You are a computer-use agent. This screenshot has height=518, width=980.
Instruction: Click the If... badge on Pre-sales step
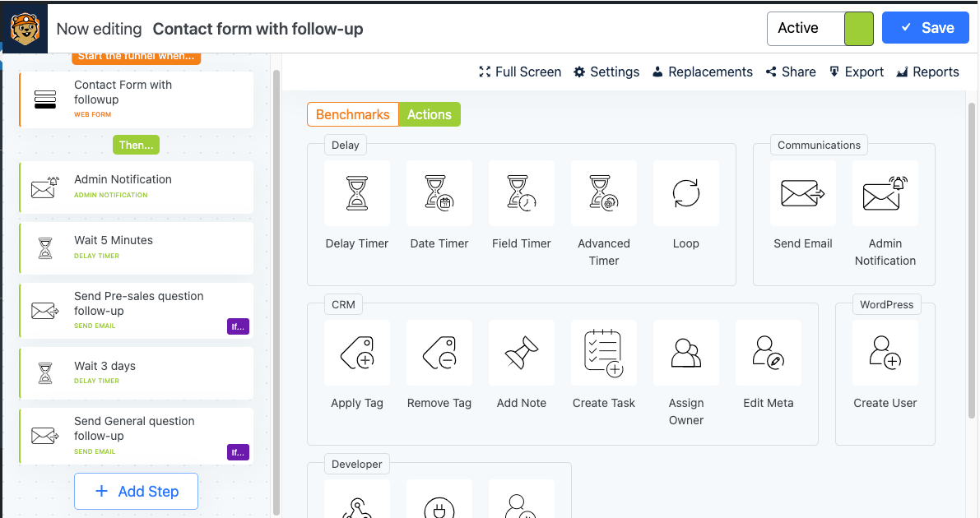[238, 326]
